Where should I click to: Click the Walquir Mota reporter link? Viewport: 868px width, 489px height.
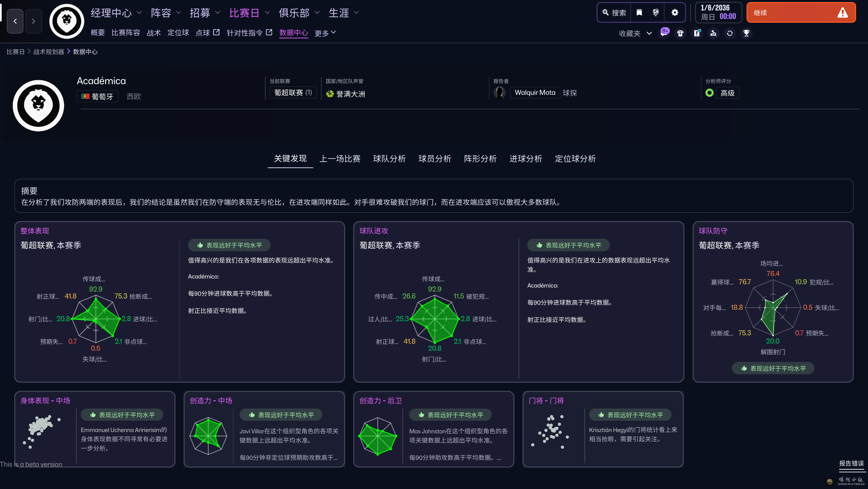click(x=535, y=93)
